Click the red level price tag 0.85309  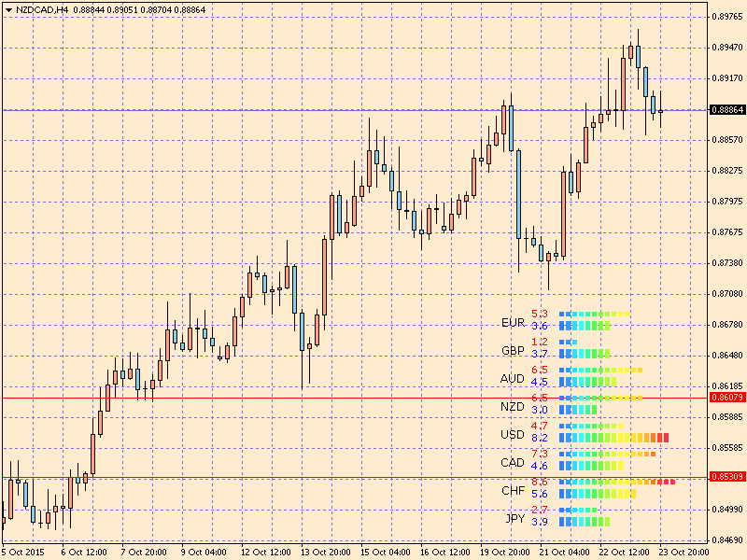coord(727,477)
